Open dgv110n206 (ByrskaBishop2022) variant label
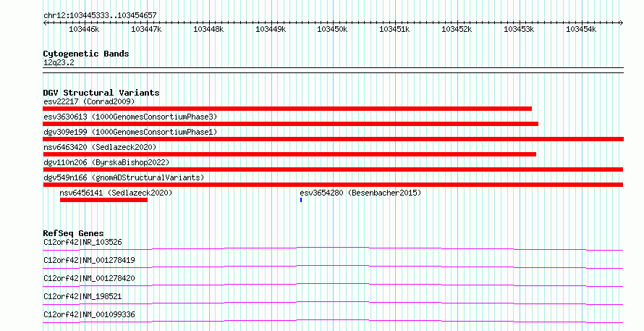The image size is (644, 331). (x=106, y=162)
